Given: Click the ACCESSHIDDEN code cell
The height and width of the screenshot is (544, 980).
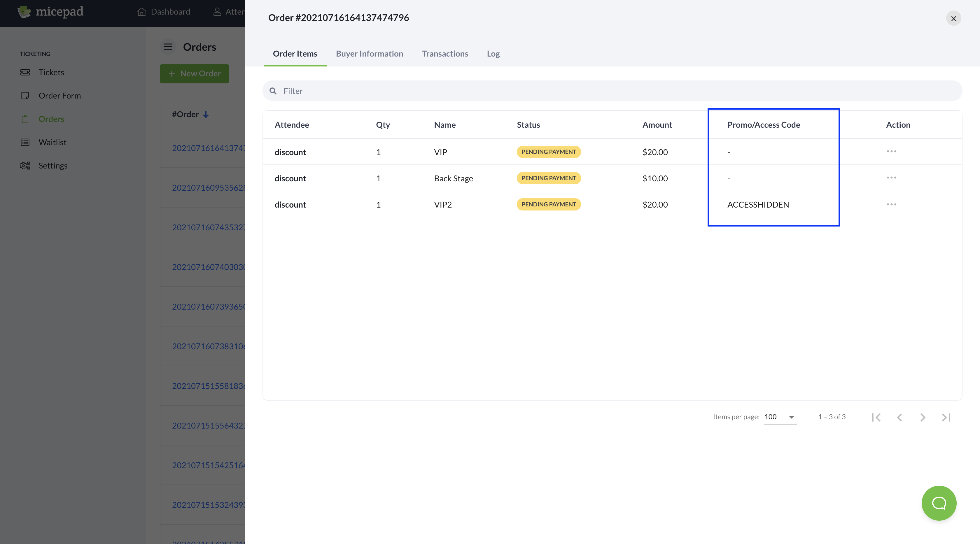Looking at the screenshot, I should (758, 205).
